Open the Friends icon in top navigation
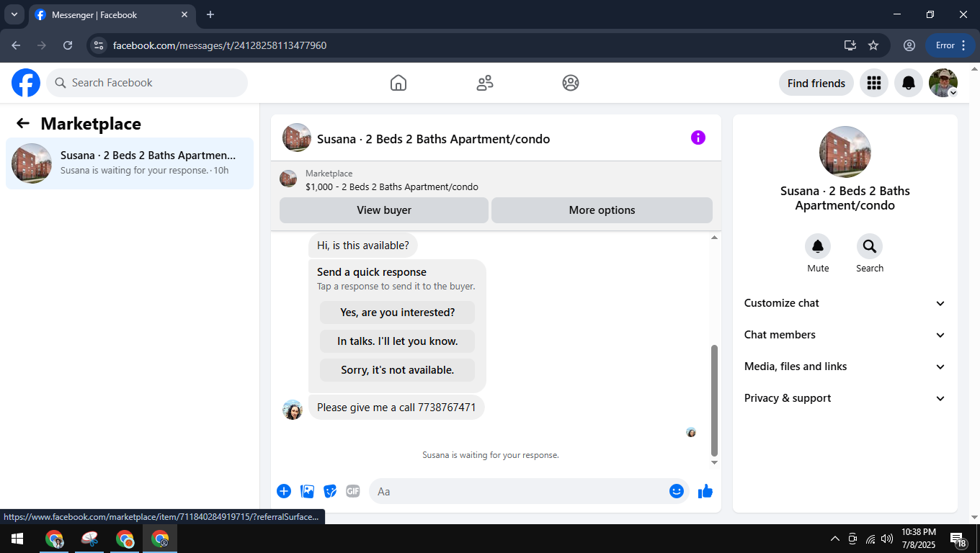 (485, 83)
